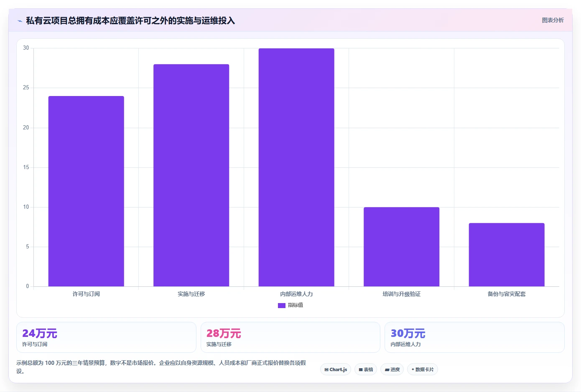
Task: Click the y-axis label 10
Action: 26,207
